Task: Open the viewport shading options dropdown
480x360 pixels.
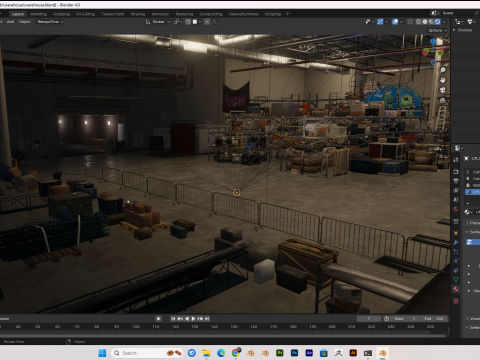Action: pos(444,22)
